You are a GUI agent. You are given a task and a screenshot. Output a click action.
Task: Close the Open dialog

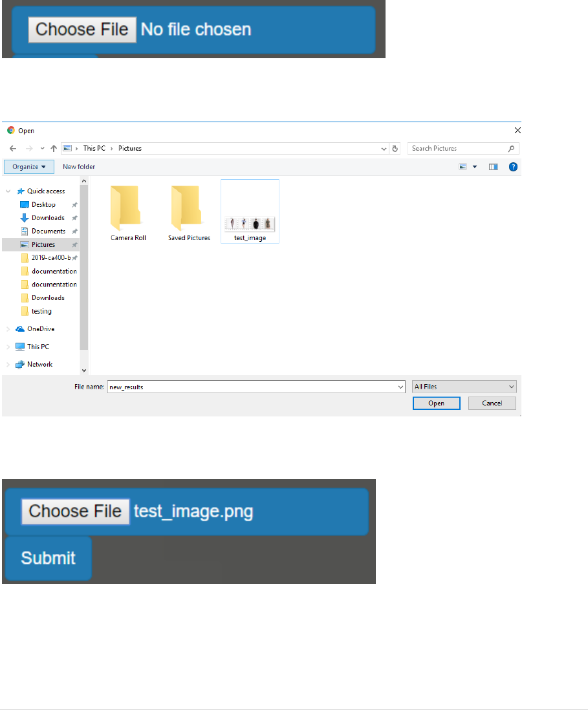coord(517,131)
